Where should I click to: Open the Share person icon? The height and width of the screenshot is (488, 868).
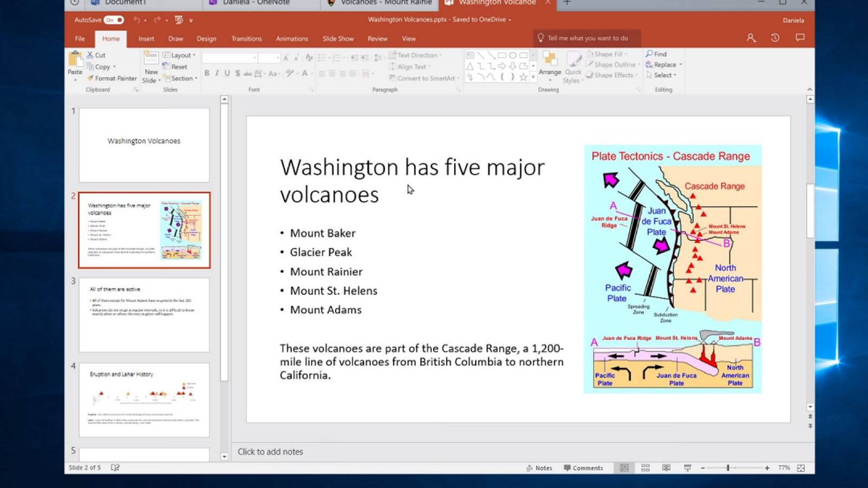click(x=751, y=38)
